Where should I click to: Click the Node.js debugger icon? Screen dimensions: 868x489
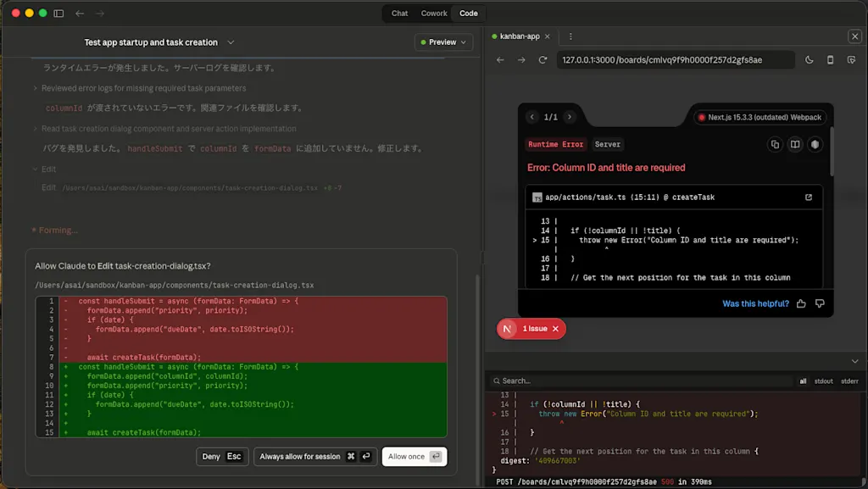pos(815,144)
